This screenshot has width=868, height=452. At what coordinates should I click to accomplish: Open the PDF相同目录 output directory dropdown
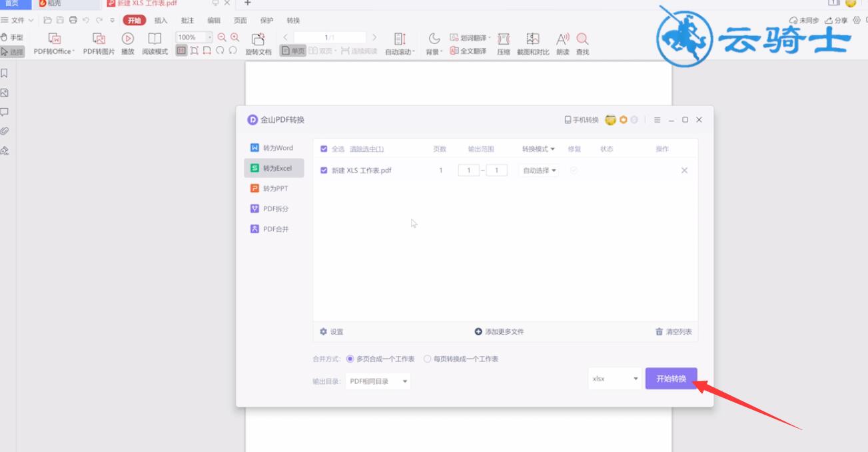click(x=378, y=381)
